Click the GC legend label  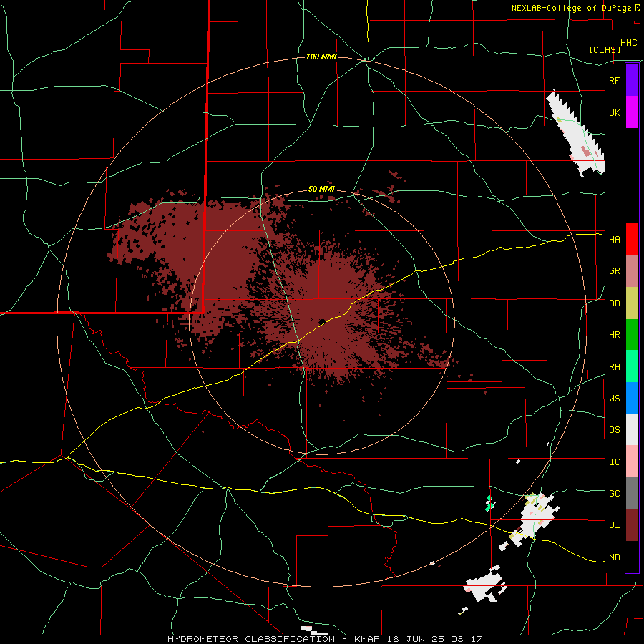coord(614,494)
